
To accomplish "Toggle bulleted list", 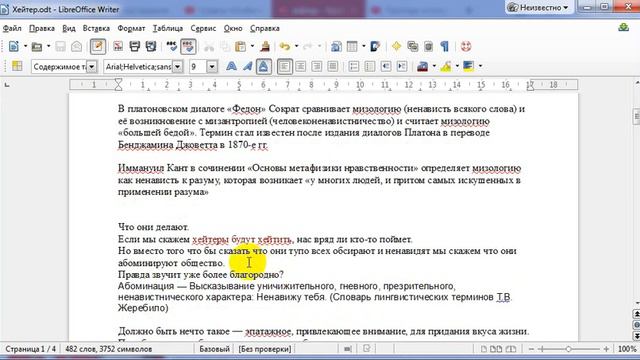I will click(370, 66).
